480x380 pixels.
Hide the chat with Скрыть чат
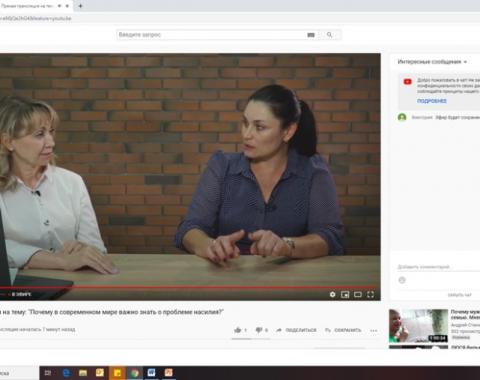[459, 295]
